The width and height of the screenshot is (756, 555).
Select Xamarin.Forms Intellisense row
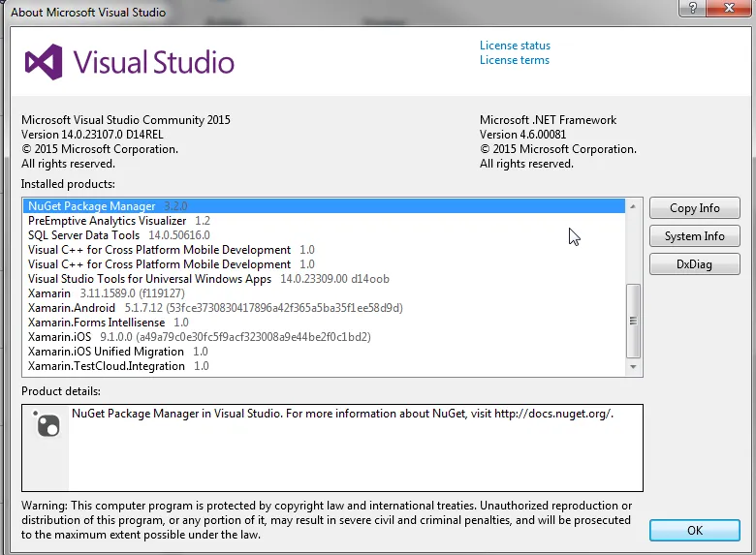coord(324,323)
